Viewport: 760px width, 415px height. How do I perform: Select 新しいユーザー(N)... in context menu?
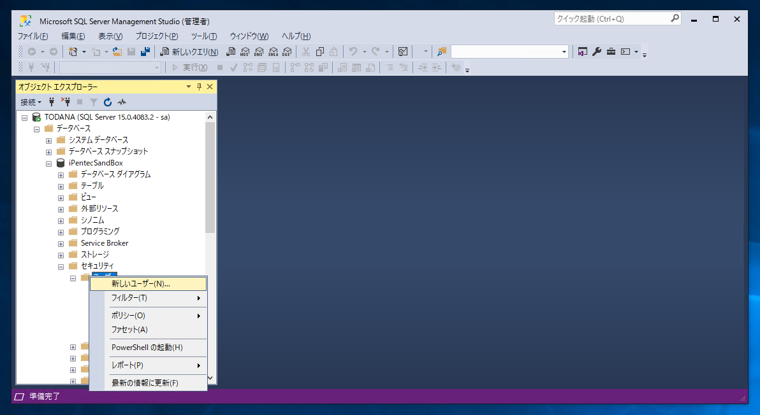pyautogui.click(x=148, y=284)
